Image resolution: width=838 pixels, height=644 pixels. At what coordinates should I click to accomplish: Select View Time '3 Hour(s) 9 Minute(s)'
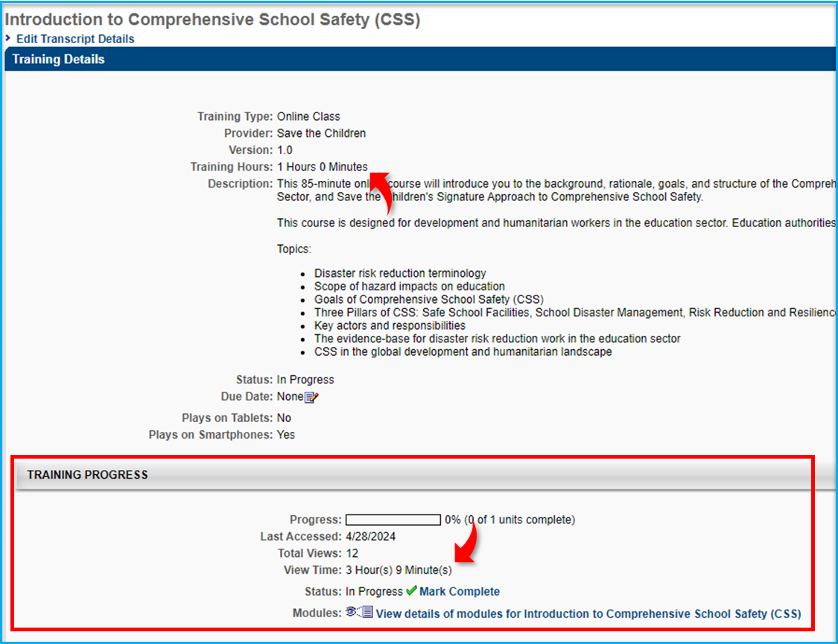399,570
